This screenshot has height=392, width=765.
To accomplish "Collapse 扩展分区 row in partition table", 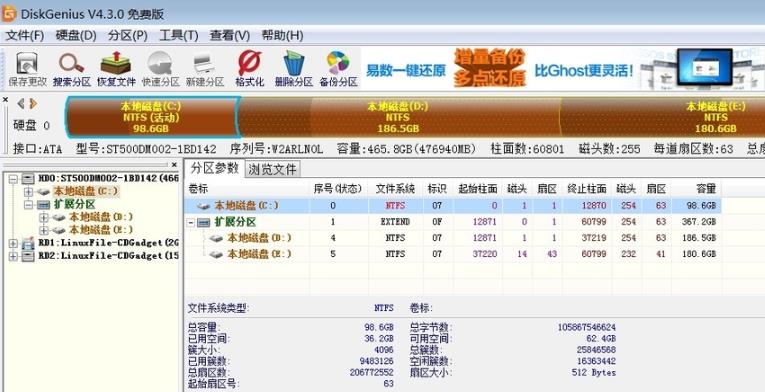I will tap(191, 223).
